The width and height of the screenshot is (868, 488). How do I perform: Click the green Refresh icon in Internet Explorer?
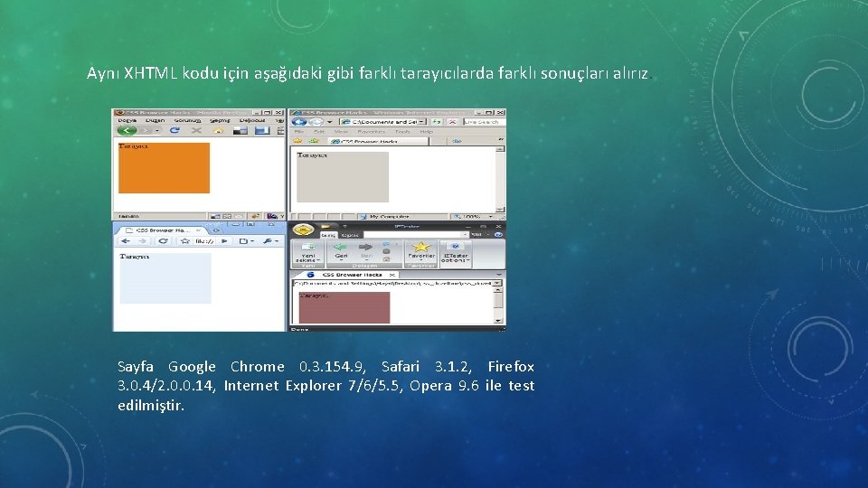click(x=436, y=122)
